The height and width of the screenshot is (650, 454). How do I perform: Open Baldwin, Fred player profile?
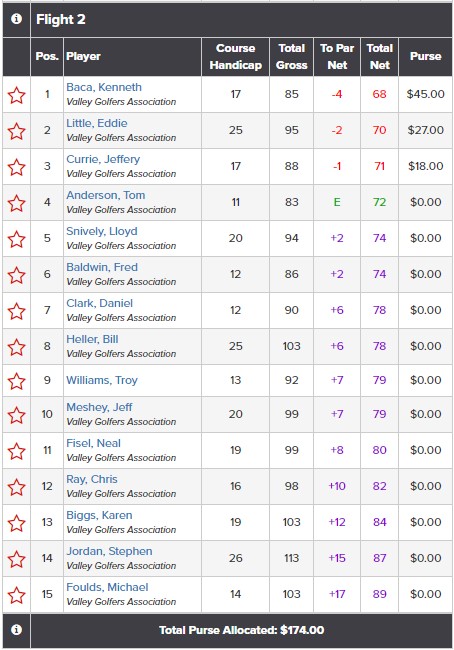(102, 267)
